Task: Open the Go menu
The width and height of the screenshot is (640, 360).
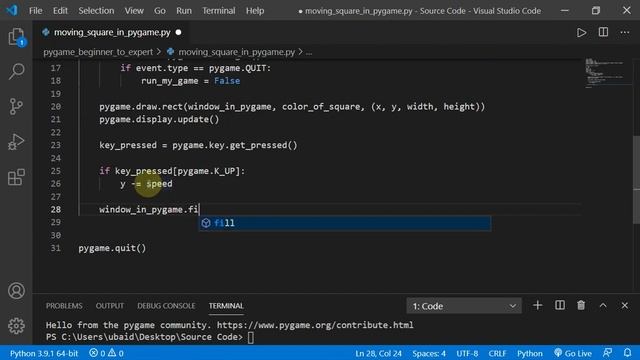Action: [160, 11]
